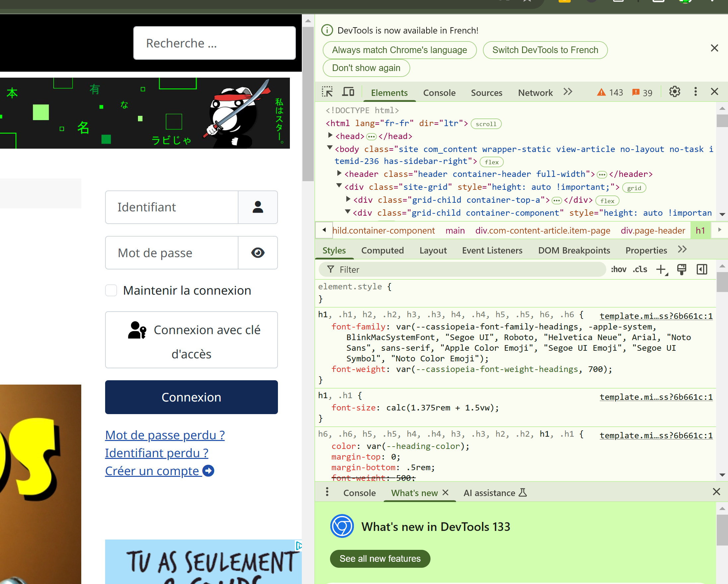The width and height of the screenshot is (728, 584).
Task: Click the Switch DevTools to French button
Action: (545, 50)
